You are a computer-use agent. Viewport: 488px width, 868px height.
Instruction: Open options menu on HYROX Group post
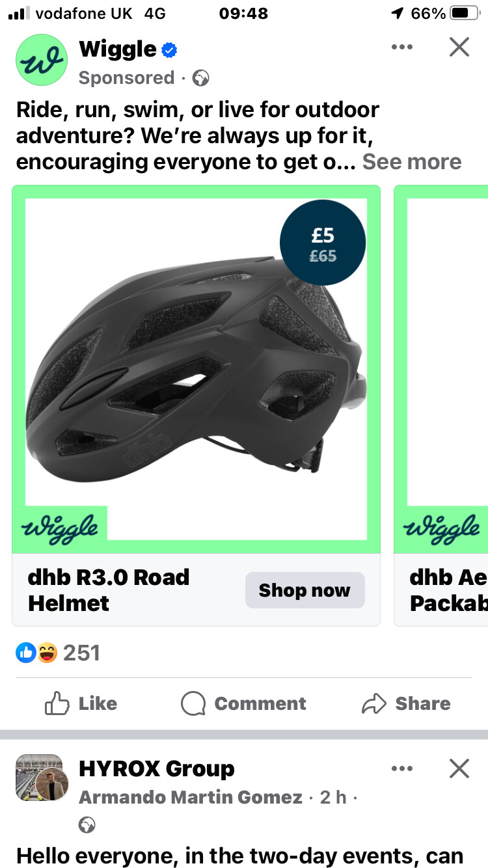(402, 768)
